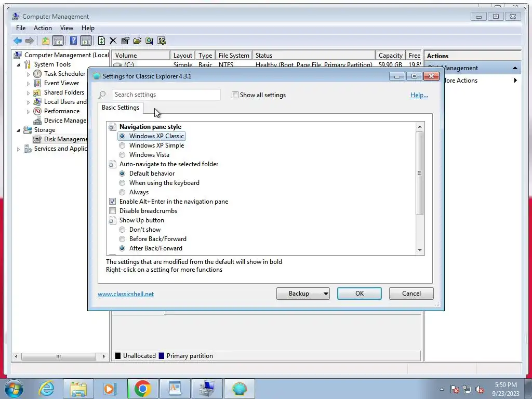Open the Backup dropdown button
The height and width of the screenshot is (399, 532).
303,294
